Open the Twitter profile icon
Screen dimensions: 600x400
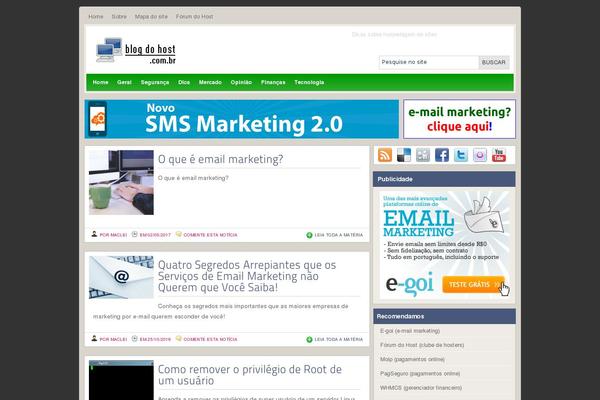coord(461,155)
